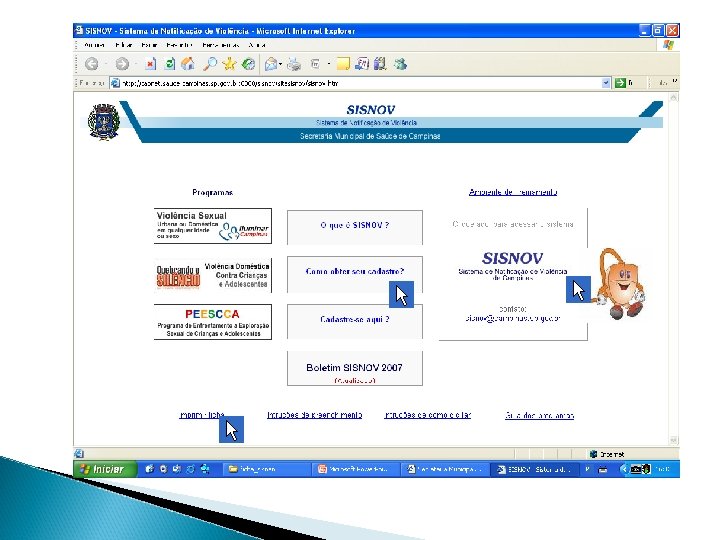Click the Messenger icon in the browser toolbar

coord(400,64)
